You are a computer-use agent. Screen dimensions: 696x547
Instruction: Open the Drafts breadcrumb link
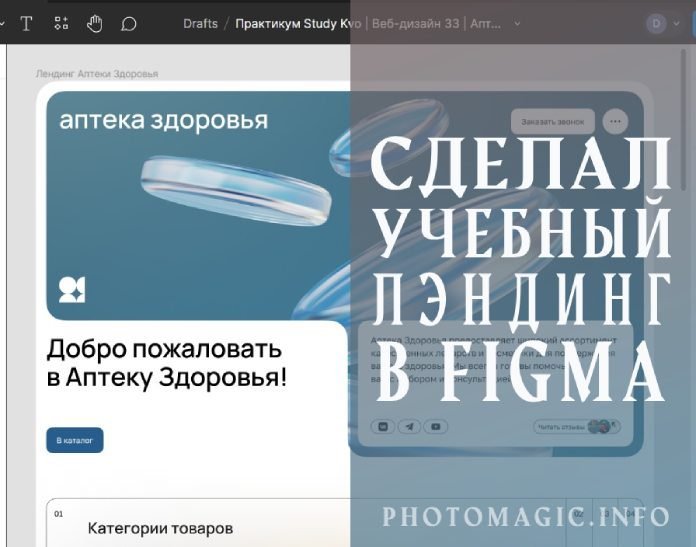[x=200, y=24]
